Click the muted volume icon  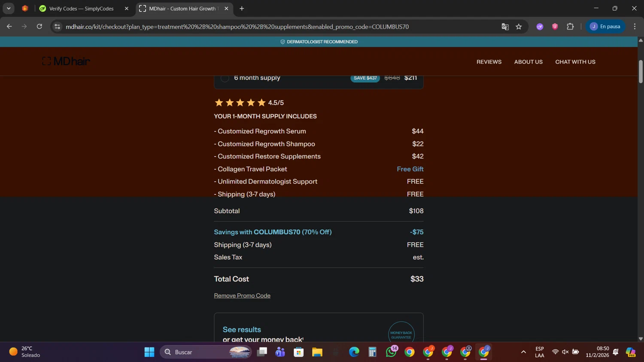[x=565, y=352]
